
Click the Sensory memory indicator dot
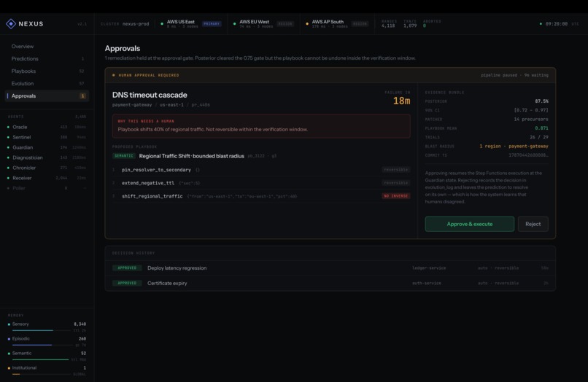[9, 324]
